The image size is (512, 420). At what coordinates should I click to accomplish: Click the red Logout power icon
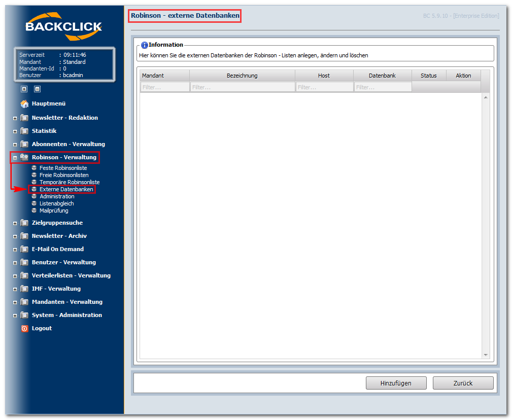(24, 329)
